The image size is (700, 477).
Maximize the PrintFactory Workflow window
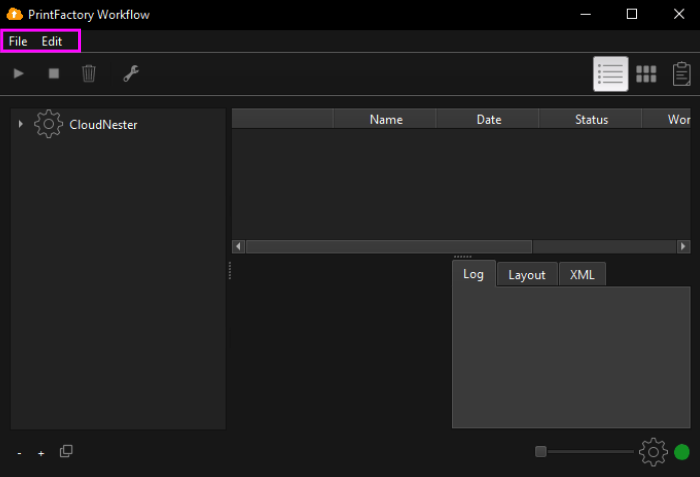click(x=632, y=14)
